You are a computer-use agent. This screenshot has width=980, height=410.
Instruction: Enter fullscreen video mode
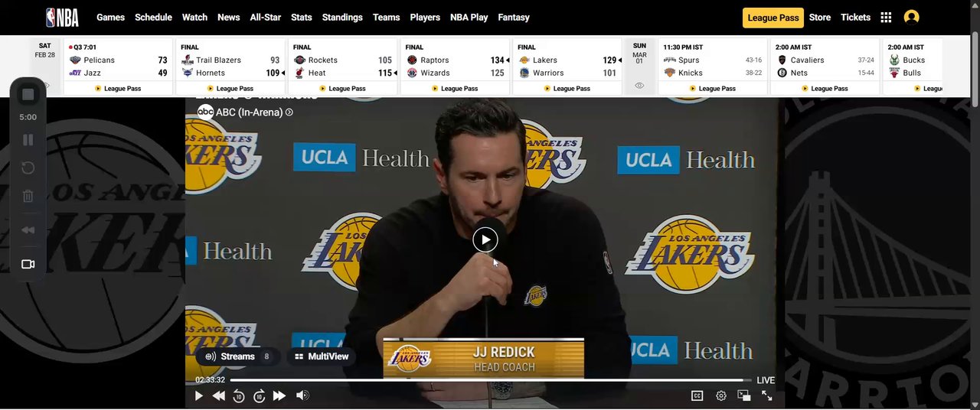(x=767, y=395)
